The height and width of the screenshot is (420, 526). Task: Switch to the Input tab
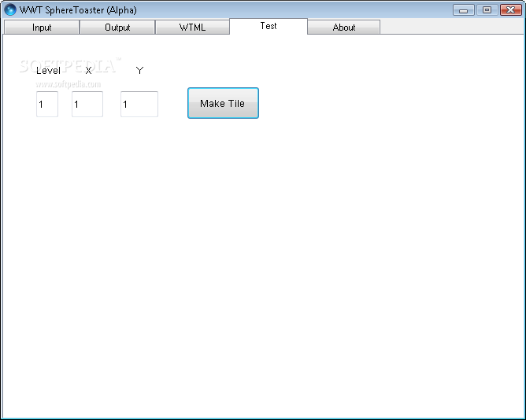pyautogui.click(x=42, y=28)
